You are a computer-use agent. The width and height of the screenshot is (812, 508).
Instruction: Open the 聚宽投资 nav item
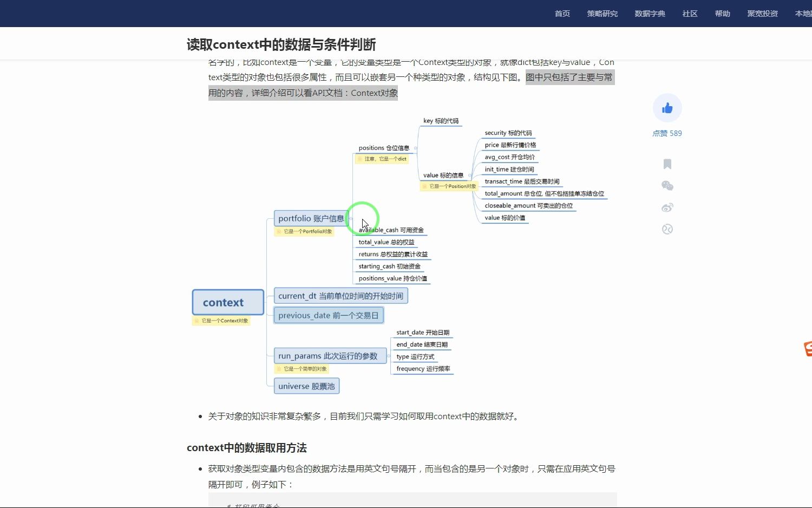point(763,14)
